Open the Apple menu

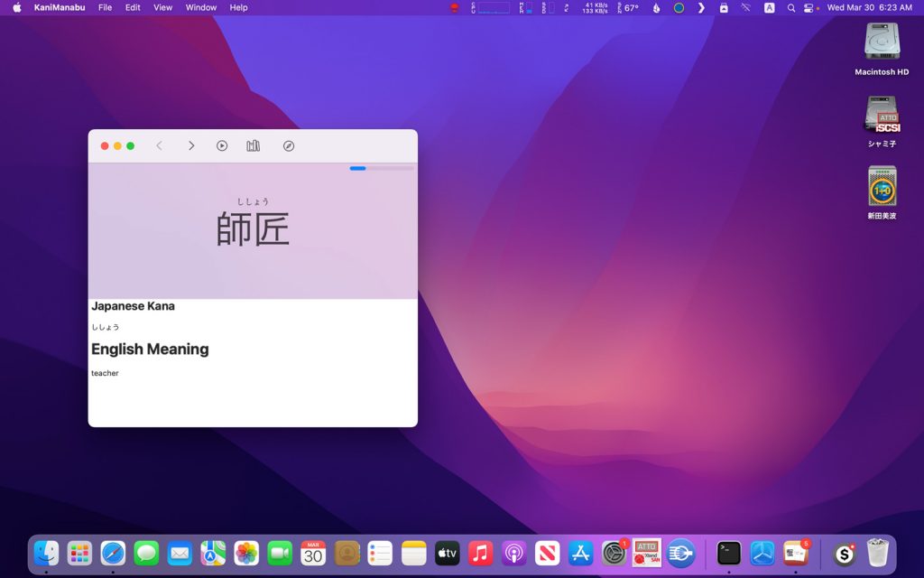(17, 7)
